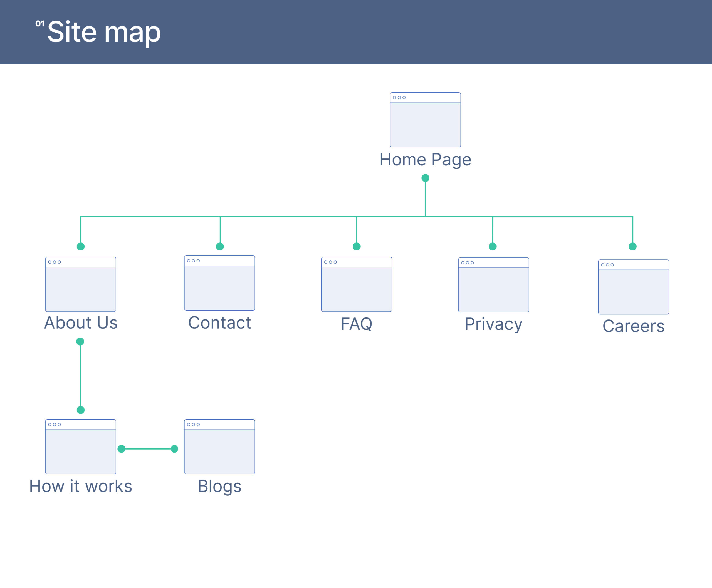712x588 pixels.
Task: Click the Home Page window icon
Action: [x=425, y=120]
